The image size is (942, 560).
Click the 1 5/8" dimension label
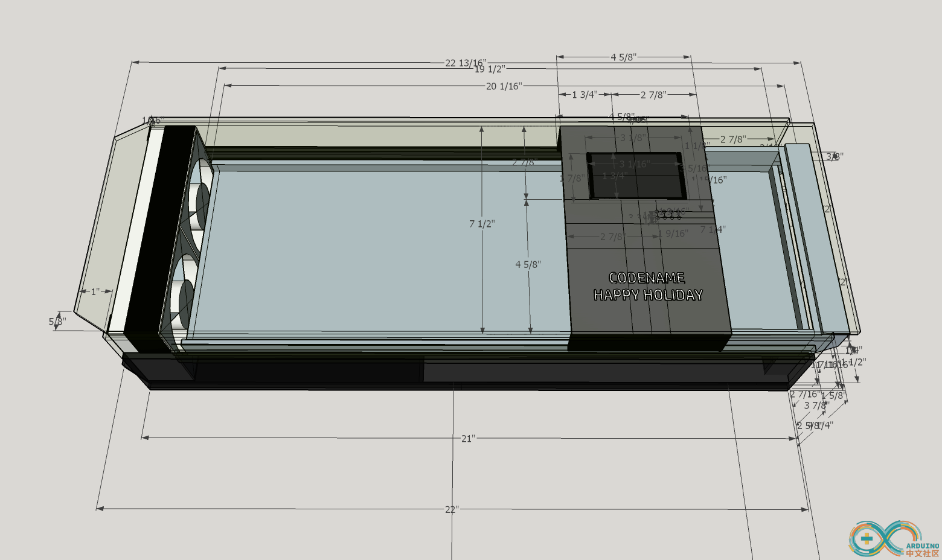click(832, 396)
